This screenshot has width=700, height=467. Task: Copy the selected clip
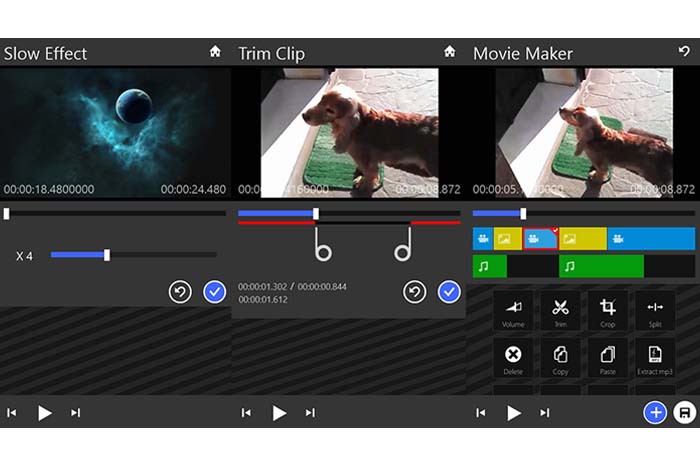[x=560, y=357]
